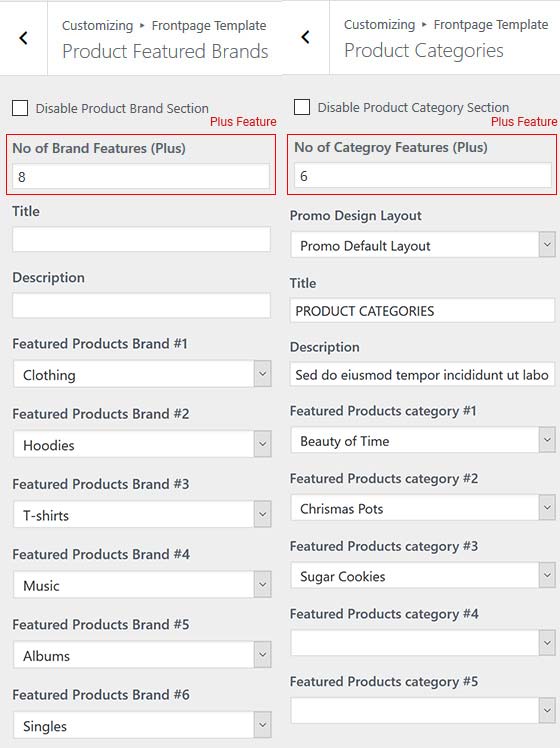This screenshot has width=560, height=748.
Task: Expand the Sugar Cookies category dropdown
Action: point(423,576)
